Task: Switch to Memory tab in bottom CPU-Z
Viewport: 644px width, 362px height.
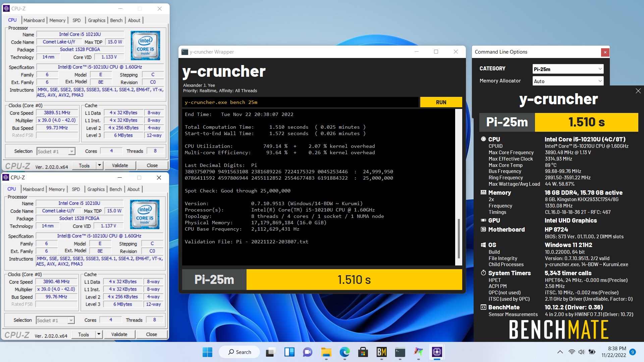Action: pyautogui.click(x=57, y=189)
